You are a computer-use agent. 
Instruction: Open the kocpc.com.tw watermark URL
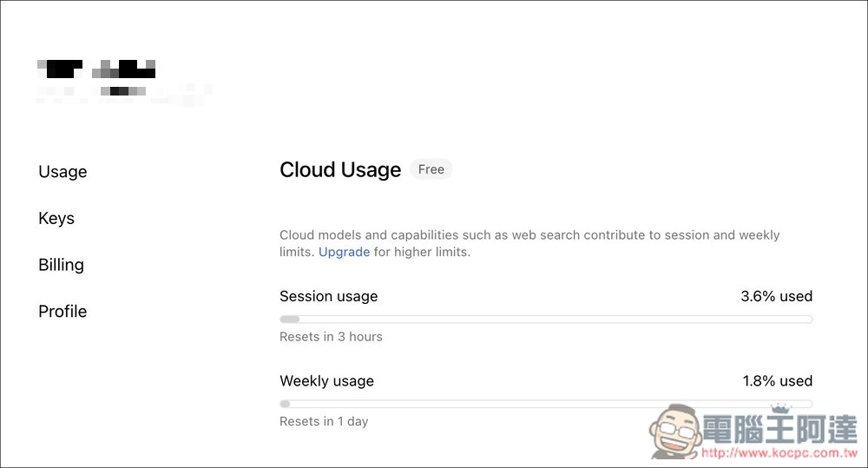(x=779, y=453)
